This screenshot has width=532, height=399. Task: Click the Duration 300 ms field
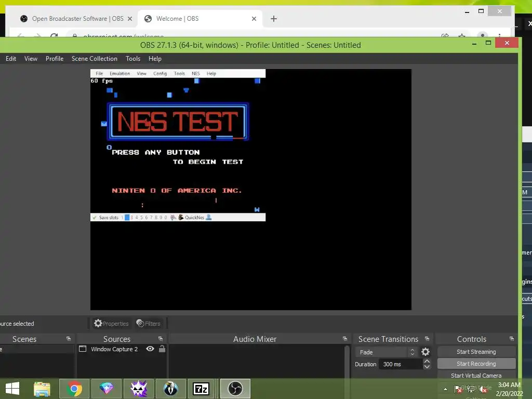pos(401,364)
